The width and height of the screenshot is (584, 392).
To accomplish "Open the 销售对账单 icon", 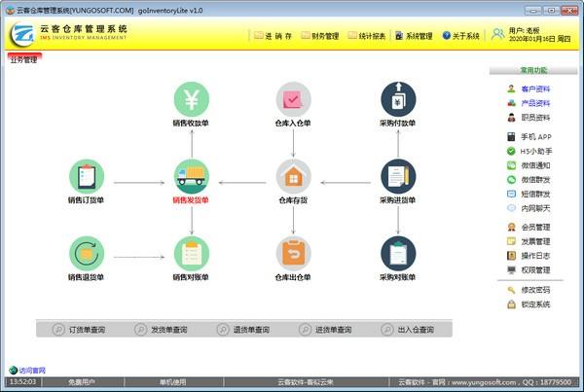I will 192,253.
